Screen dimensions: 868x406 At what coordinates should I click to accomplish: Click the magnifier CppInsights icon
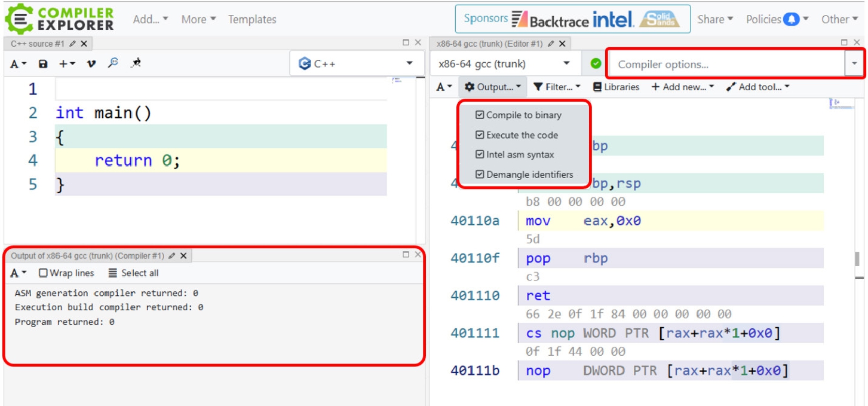[x=113, y=63]
